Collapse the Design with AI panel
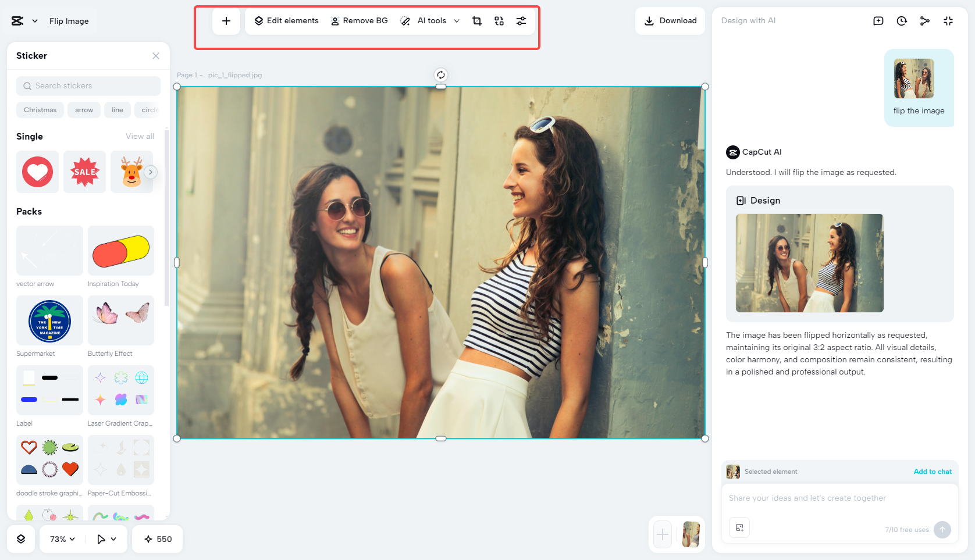The height and width of the screenshot is (560, 975). [x=948, y=20]
